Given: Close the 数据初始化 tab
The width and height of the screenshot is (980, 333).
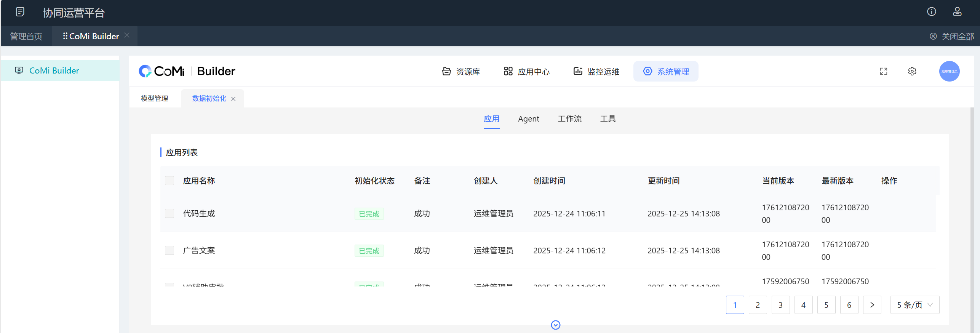Looking at the screenshot, I should (x=233, y=99).
